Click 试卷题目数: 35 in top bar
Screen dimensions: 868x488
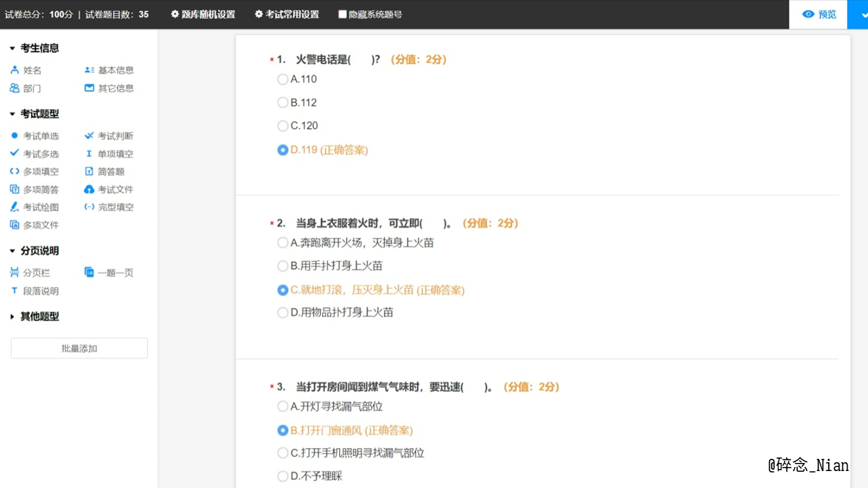point(117,14)
